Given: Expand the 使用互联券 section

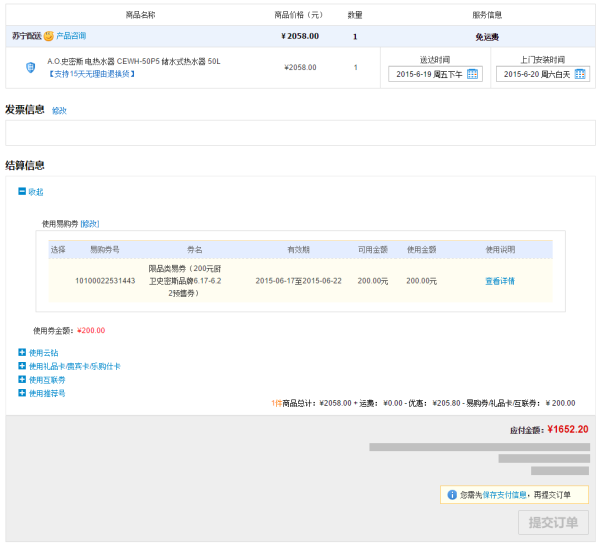Looking at the screenshot, I should click(x=47, y=380).
